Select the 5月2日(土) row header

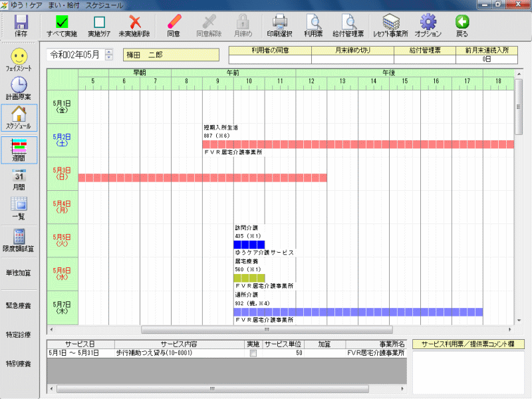(63, 140)
